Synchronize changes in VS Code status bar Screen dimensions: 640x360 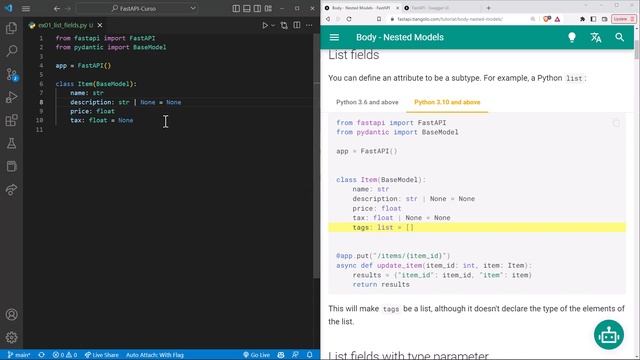[x=41, y=355]
